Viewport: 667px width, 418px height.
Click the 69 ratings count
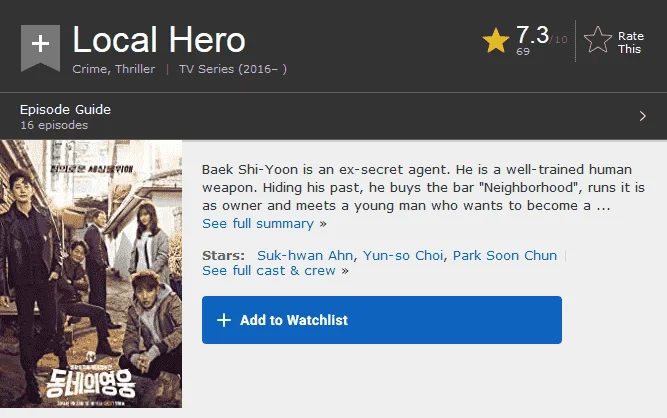[523, 51]
